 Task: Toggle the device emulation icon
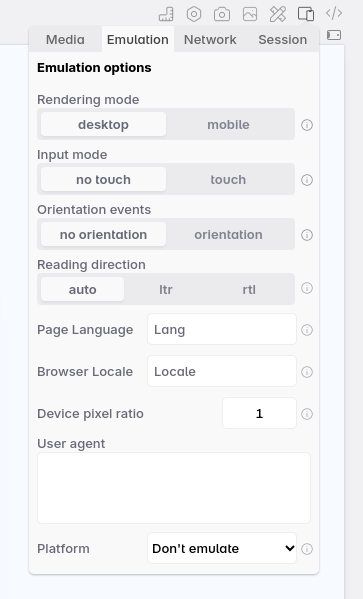click(x=306, y=14)
